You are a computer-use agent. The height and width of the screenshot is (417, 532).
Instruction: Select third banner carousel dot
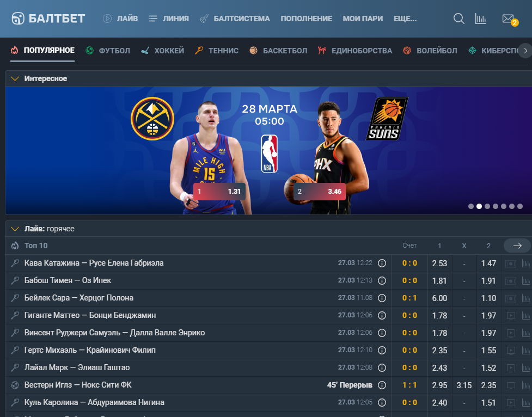pos(487,206)
